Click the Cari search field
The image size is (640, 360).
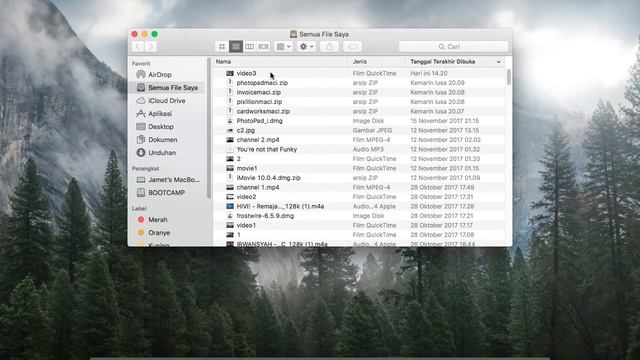(453, 47)
